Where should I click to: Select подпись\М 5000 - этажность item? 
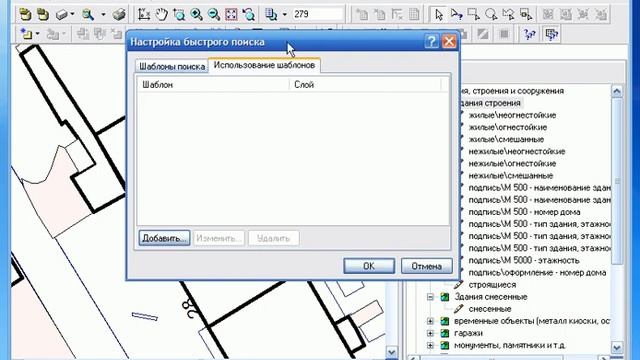click(x=524, y=260)
